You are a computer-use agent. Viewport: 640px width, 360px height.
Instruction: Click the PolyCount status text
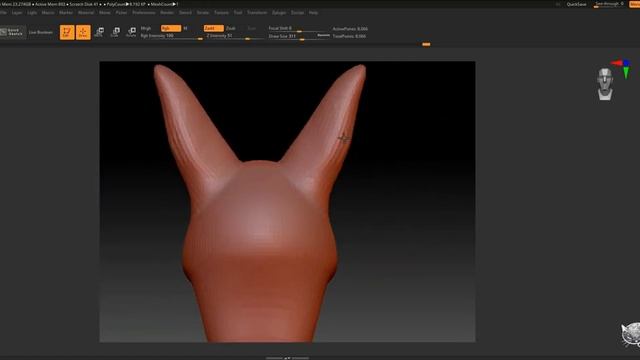126,4
